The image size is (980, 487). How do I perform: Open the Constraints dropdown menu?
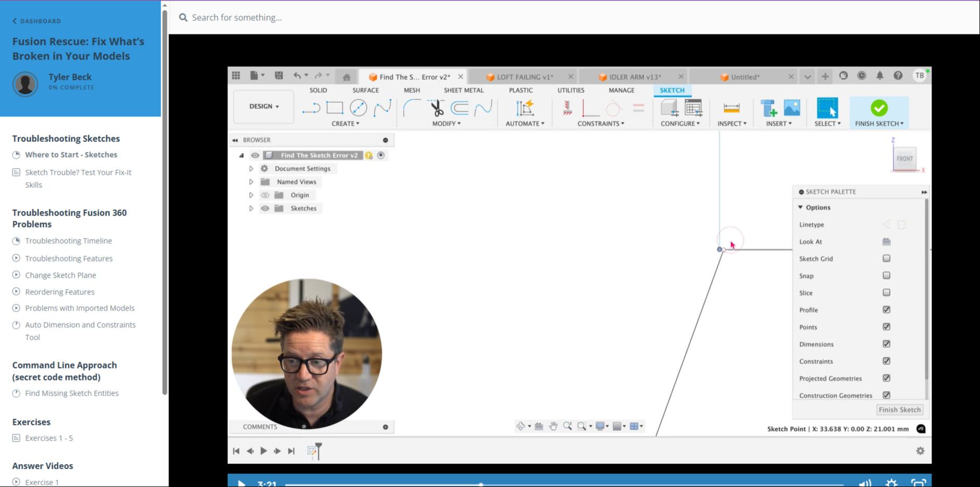point(601,124)
